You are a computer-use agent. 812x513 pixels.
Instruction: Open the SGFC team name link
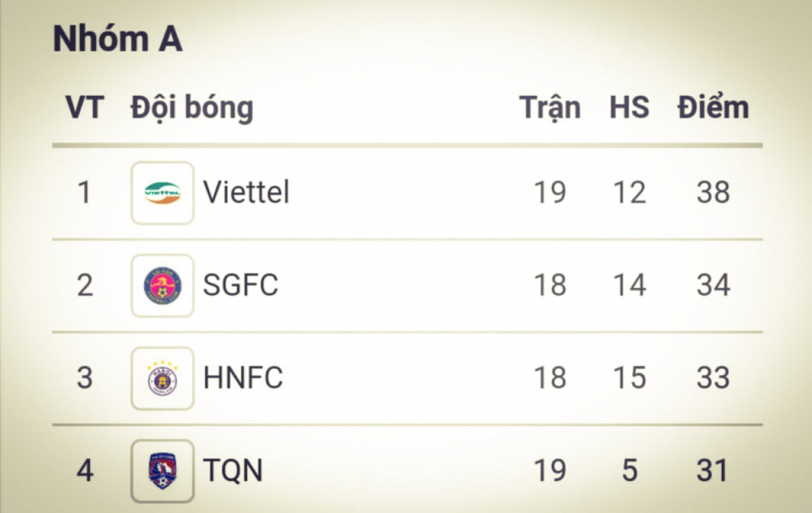click(x=241, y=285)
